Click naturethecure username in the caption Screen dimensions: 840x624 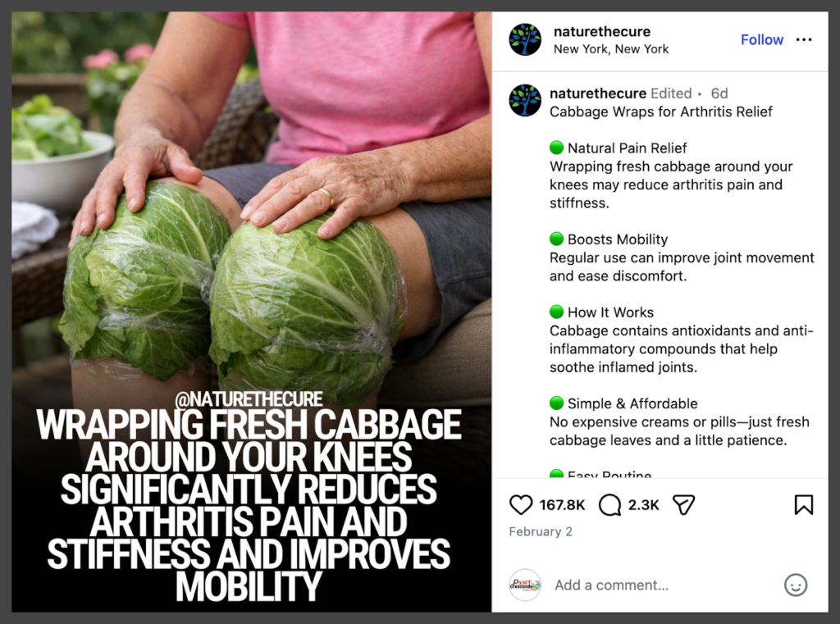(598, 93)
